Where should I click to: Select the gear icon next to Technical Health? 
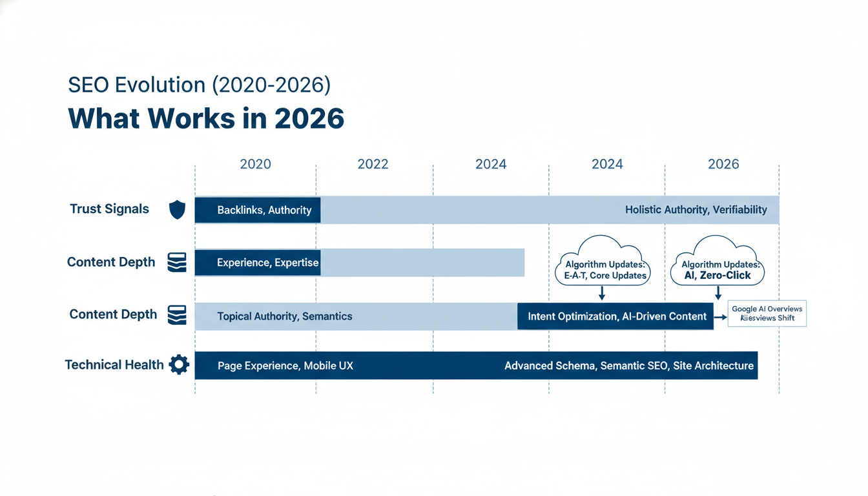coord(179,365)
